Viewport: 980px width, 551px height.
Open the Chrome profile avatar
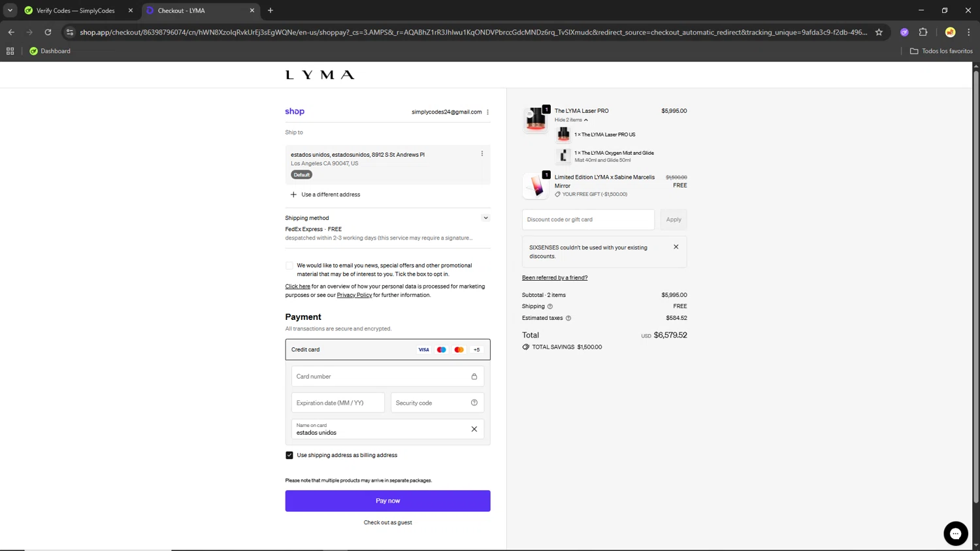pyautogui.click(x=950, y=32)
